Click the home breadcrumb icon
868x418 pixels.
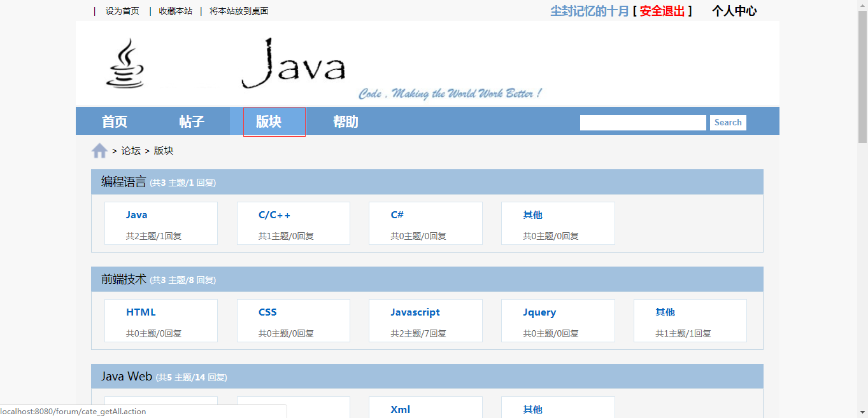(99, 151)
